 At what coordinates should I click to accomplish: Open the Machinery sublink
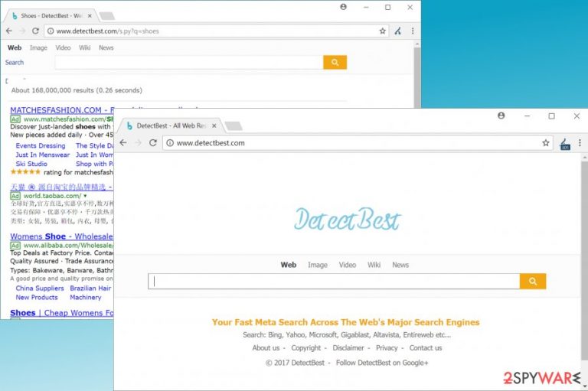[86, 298]
